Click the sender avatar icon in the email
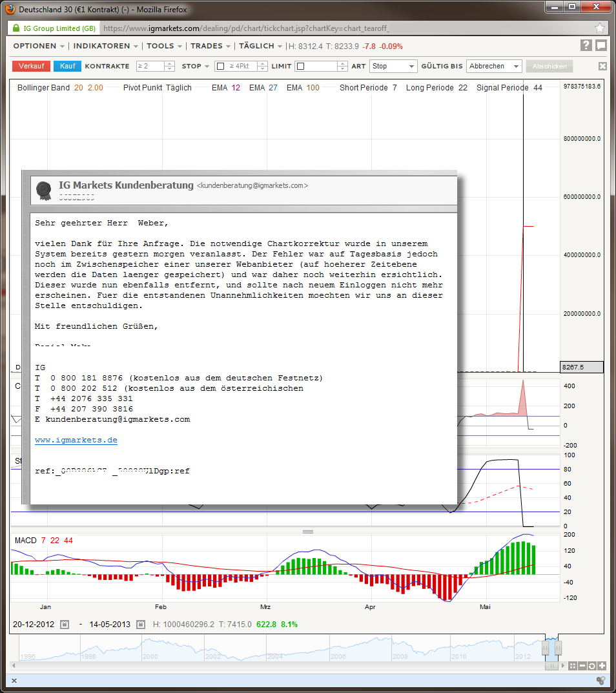The height and width of the screenshot is (693, 616). coord(44,191)
